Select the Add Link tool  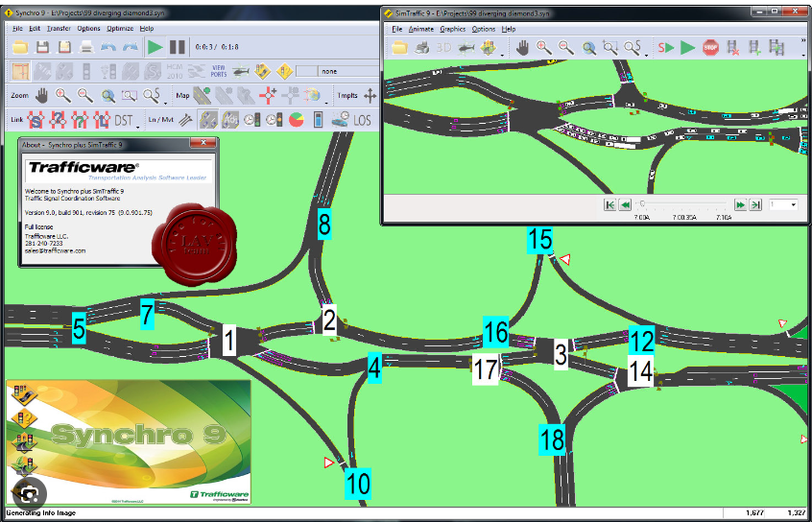202,95
